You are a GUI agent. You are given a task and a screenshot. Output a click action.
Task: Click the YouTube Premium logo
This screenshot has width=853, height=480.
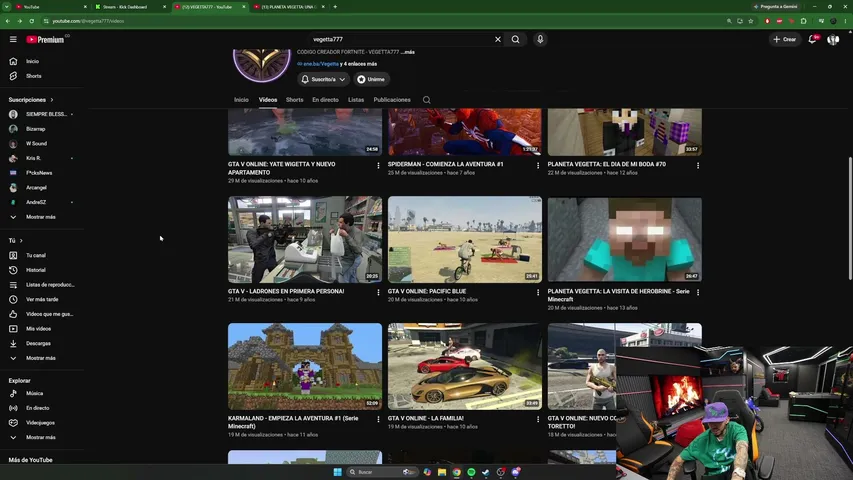click(46, 39)
